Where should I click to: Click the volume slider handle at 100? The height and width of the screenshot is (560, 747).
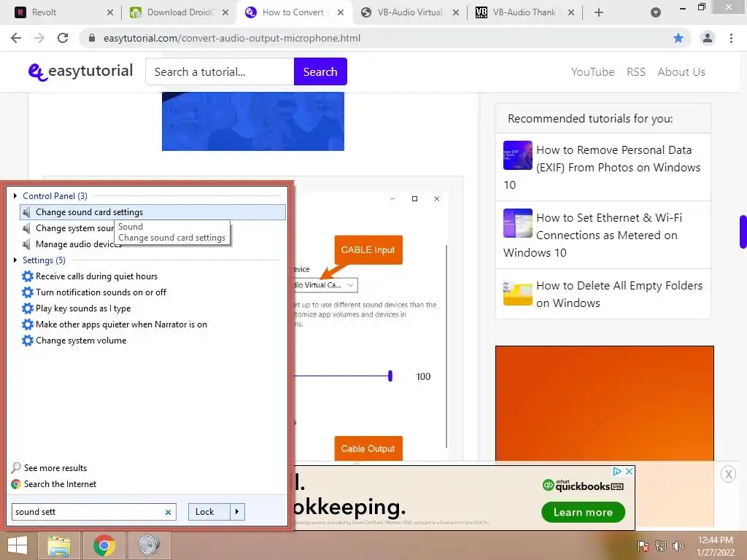click(390, 376)
